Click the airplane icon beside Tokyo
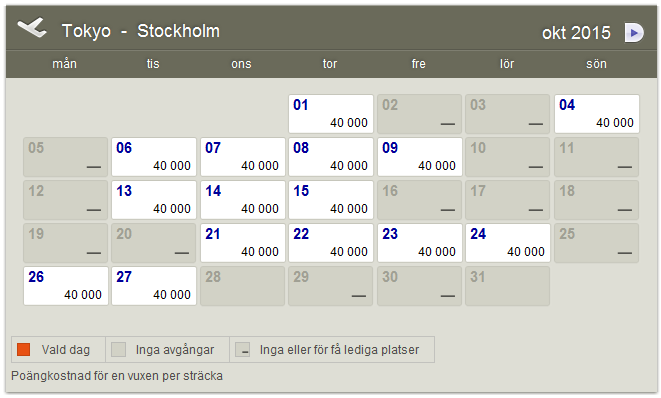661x398 pixels. click(x=32, y=28)
